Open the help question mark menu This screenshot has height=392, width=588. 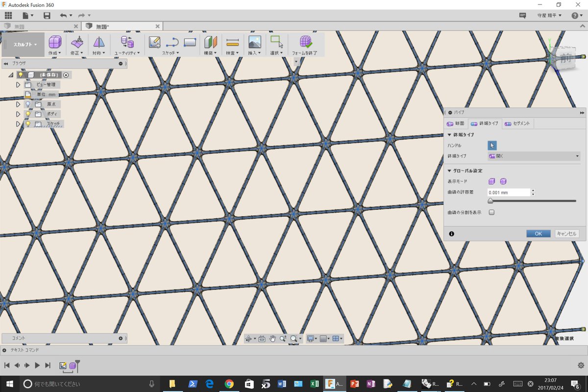pyautogui.click(x=577, y=16)
